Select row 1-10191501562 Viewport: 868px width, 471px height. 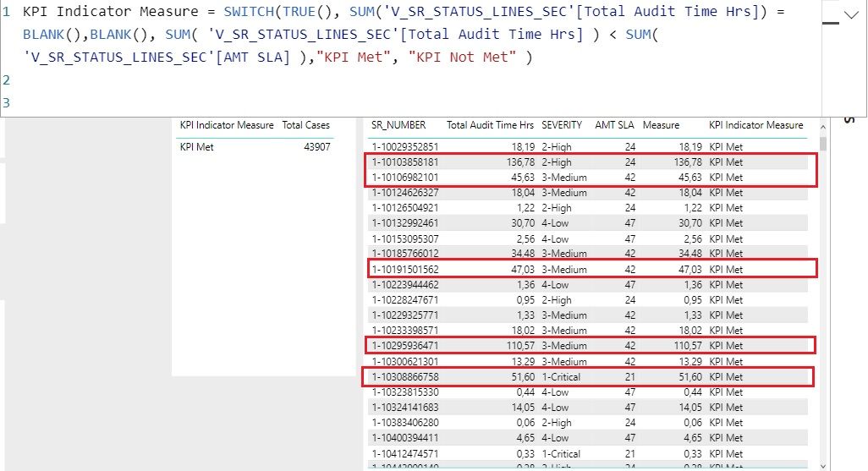[588, 269]
